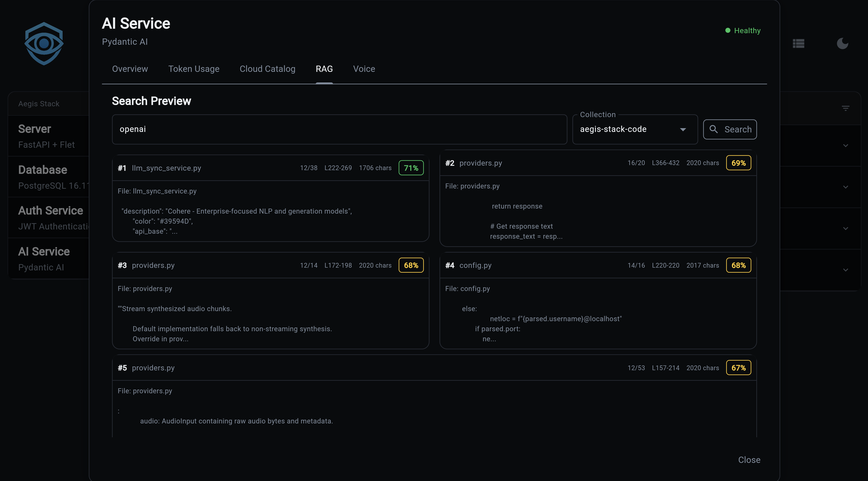This screenshot has height=481, width=868.
Task: Click the 71% score badge on result #1
Action: tap(411, 168)
